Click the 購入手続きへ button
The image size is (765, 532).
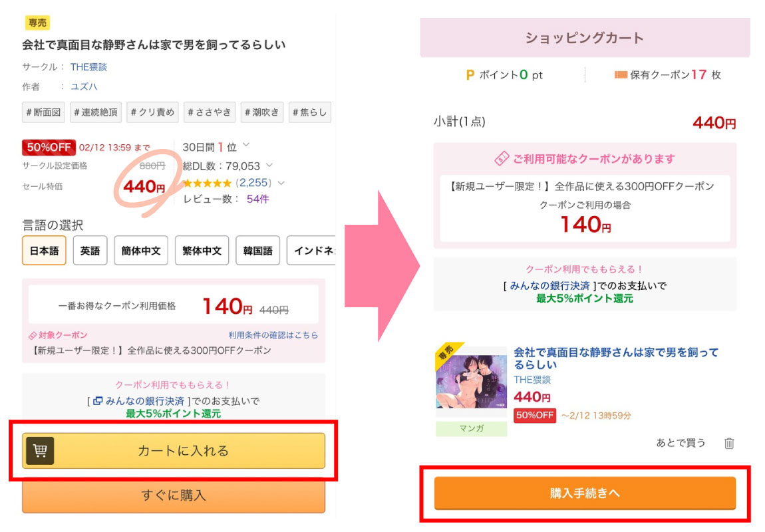(x=585, y=493)
